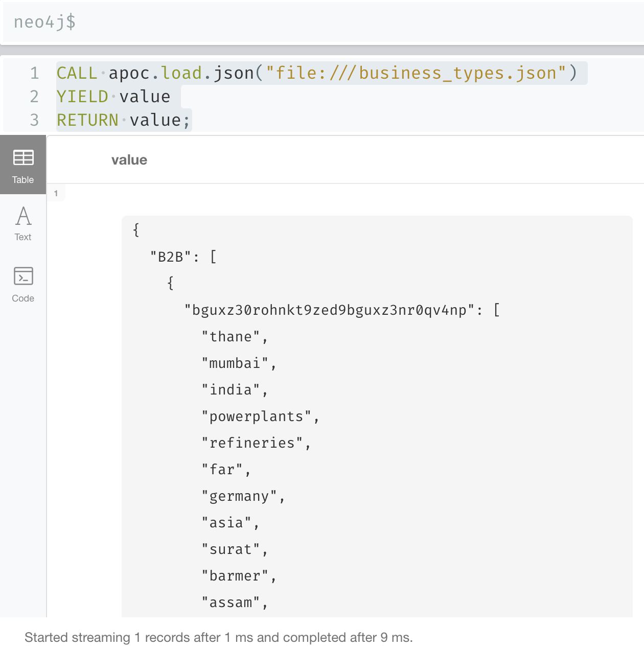Click the table grid icon

point(24,157)
